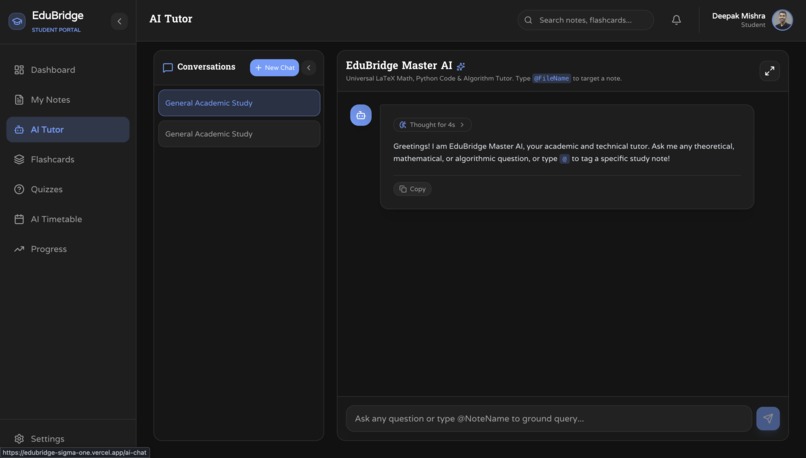Click the Quizzes question mark icon
The image size is (806, 458).
(x=19, y=189)
